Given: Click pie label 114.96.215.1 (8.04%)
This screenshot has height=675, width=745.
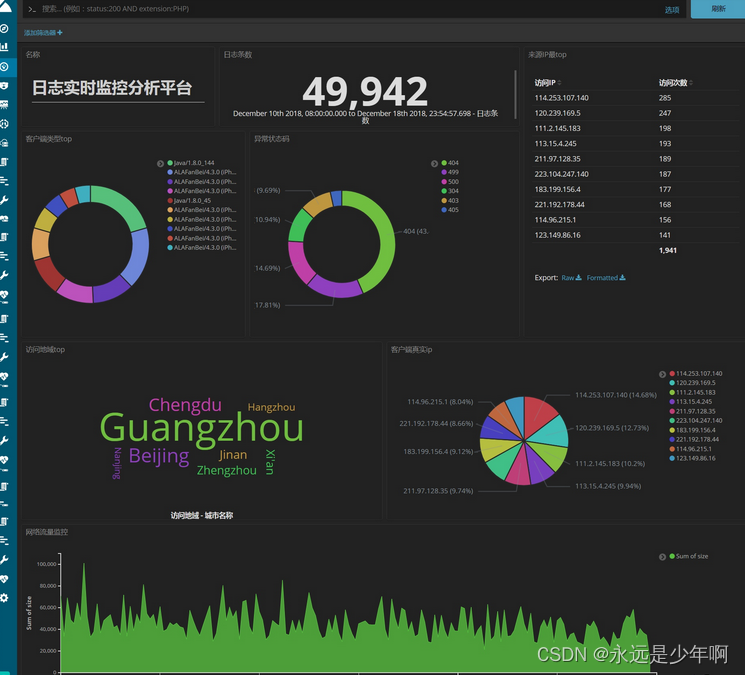Looking at the screenshot, I should pyautogui.click(x=440, y=402).
